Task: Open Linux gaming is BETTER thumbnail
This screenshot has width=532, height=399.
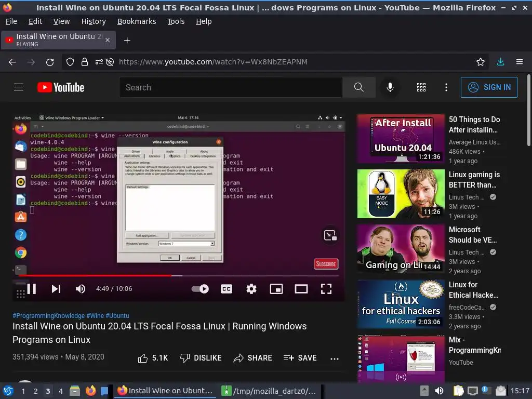Action: pos(401,194)
